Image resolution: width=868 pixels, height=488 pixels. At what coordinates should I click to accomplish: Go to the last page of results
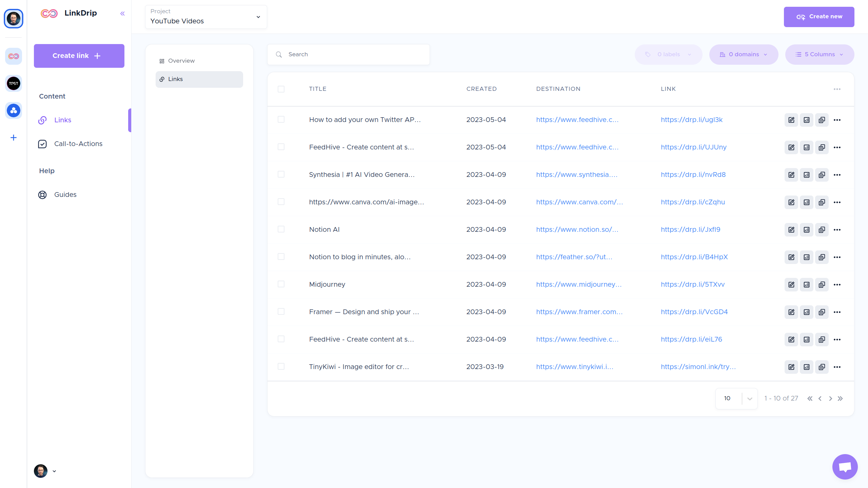tap(840, 399)
